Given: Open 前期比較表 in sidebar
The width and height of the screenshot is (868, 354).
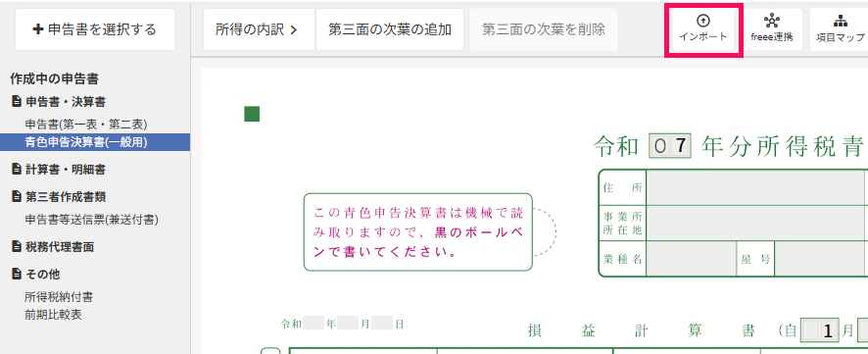Looking at the screenshot, I should click(x=53, y=315).
